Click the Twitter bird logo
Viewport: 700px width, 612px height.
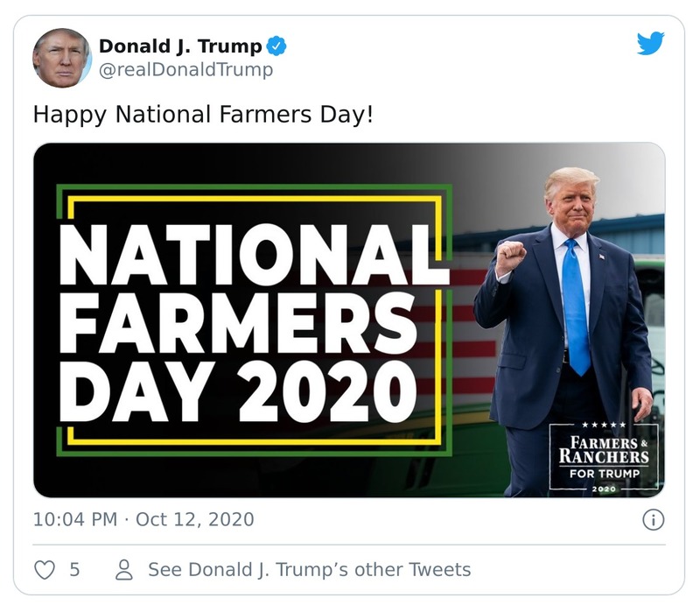coord(649,42)
